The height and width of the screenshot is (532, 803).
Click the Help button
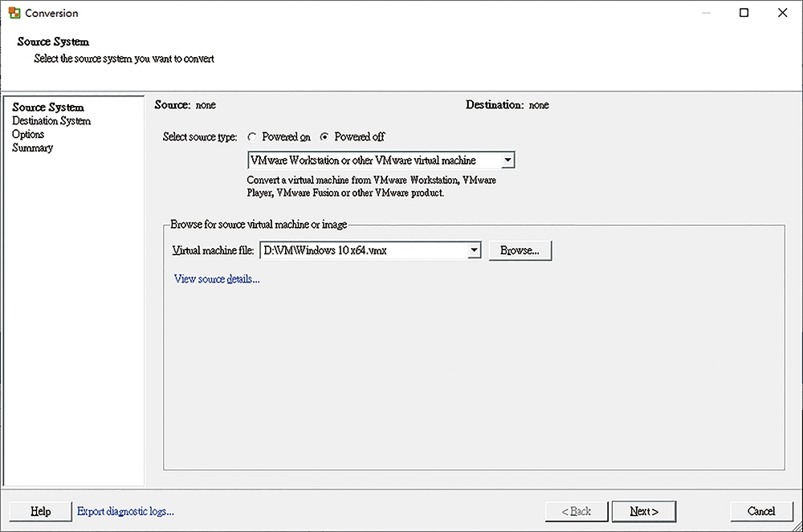[40, 511]
